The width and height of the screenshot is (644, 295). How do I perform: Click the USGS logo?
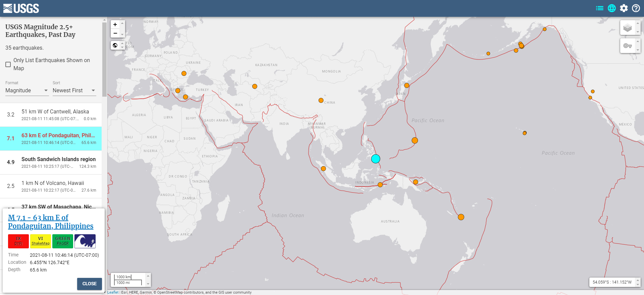[x=21, y=8]
